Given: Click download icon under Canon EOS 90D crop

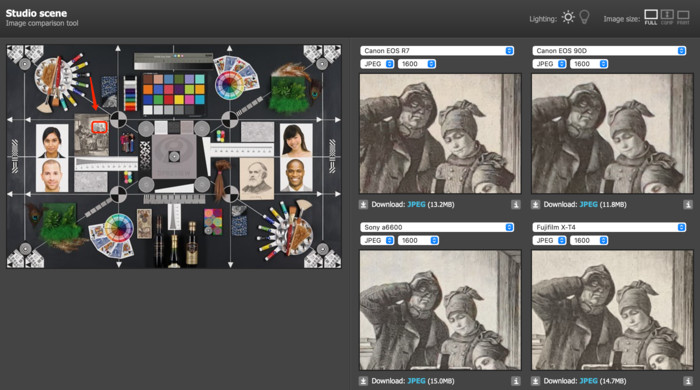Looking at the screenshot, I should [535, 205].
